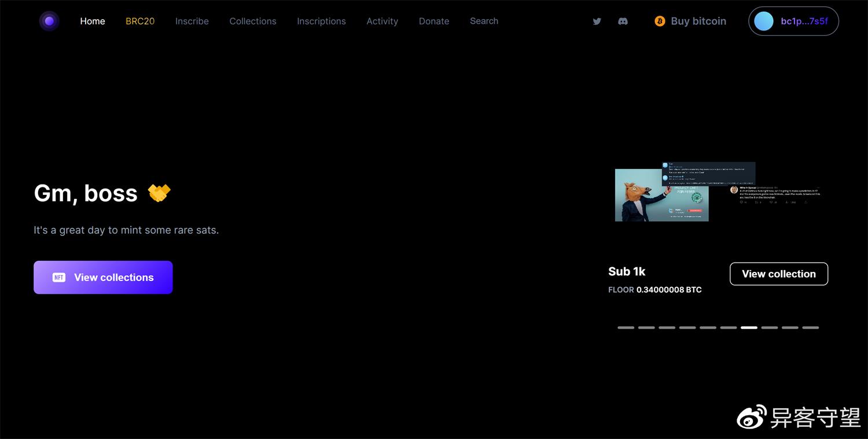The image size is (868, 439).
Task: Click the orange bitcoin coin icon
Action: pos(660,21)
